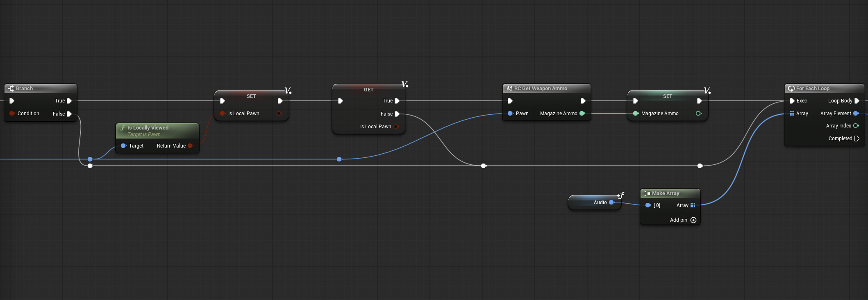Click the GET node Is Local Pawn output pin
Screen dimensions: 868x300
point(396,127)
